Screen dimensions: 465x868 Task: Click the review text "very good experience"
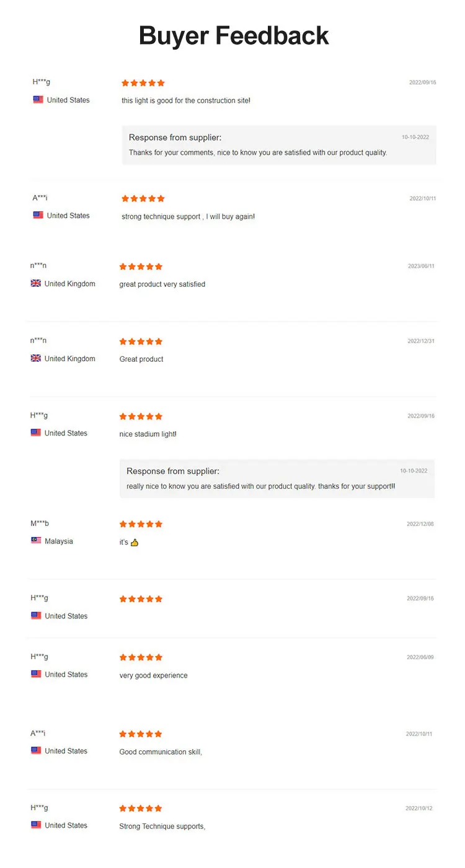[153, 675]
